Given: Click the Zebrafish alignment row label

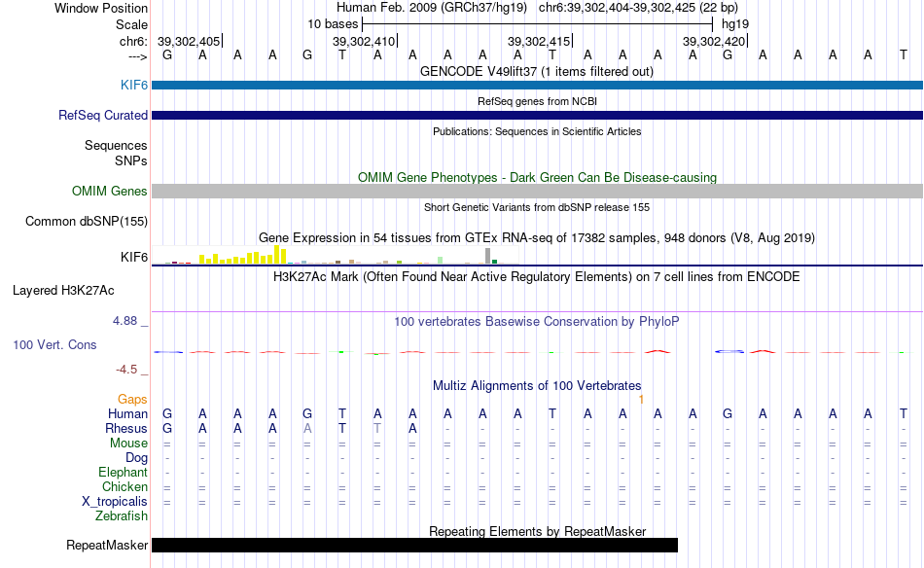Looking at the screenshot, I should pos(122,515).
